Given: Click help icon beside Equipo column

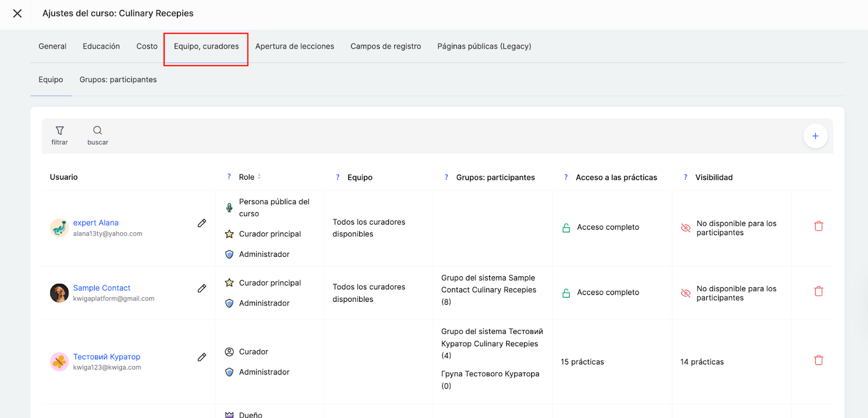Looking at the screenshot, I should point(337,178).
